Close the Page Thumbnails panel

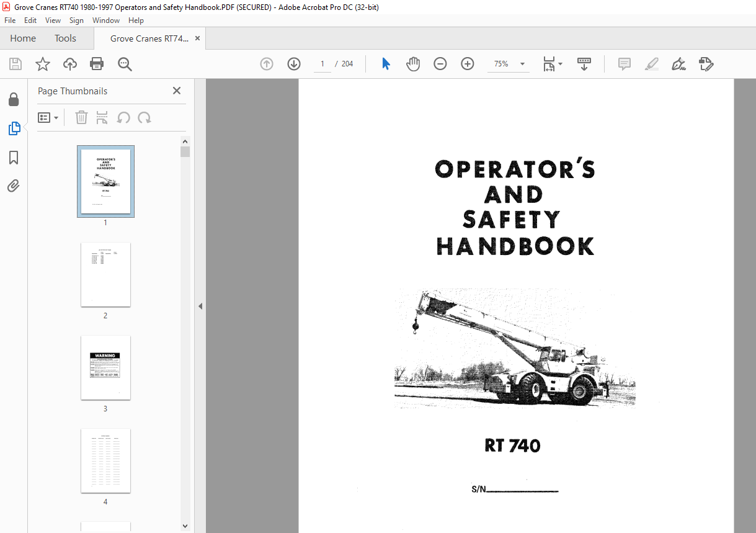tap(177, 91)
